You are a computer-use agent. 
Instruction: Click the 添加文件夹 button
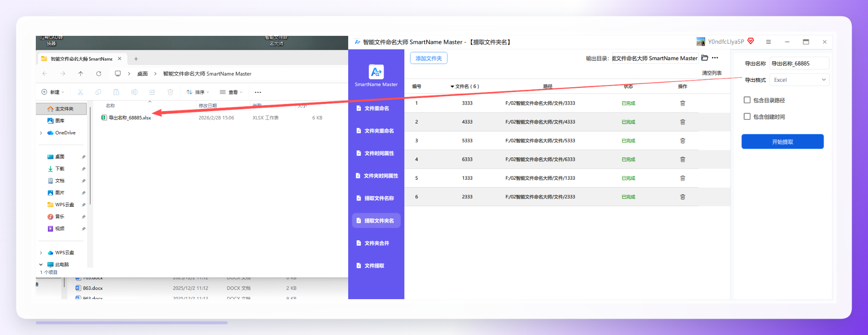click(429, 58)
